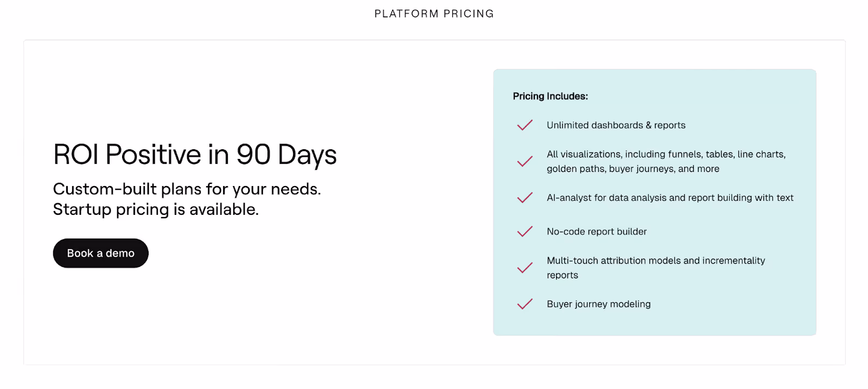Click the Pricing Includes: label
The image size is (868, 389).
point(550,96)
